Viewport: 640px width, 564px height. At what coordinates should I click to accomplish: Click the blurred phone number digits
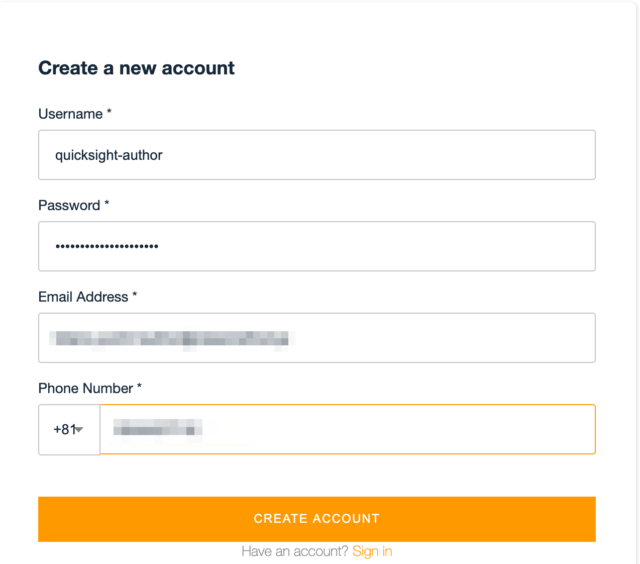click(x=157, y=429)
